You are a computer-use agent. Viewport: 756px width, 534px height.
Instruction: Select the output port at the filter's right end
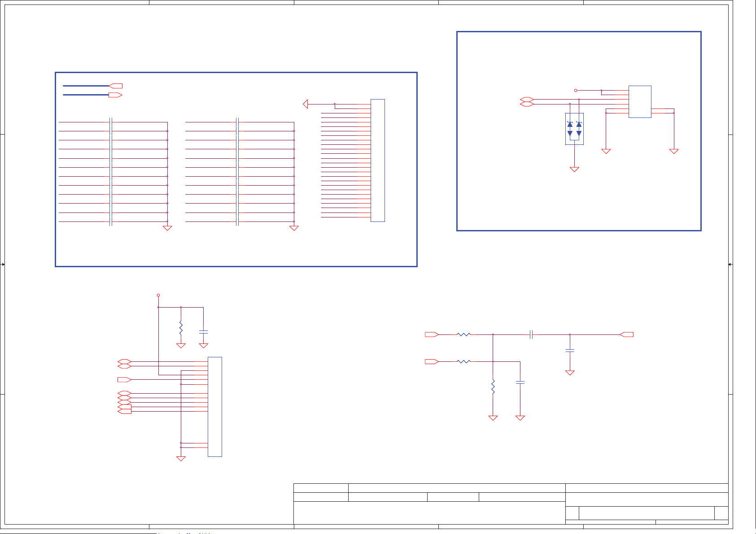coord(626,334)
